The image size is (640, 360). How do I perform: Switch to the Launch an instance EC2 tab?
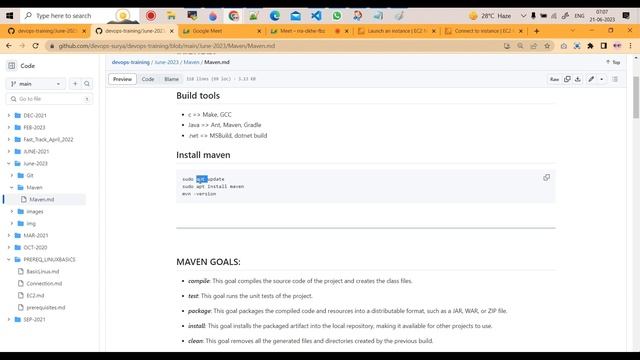[396, 31]
